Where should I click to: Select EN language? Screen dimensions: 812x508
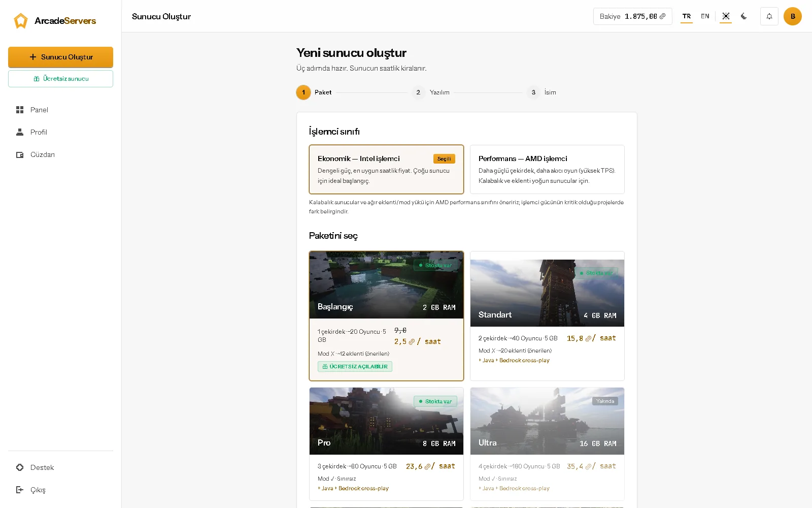coord(705,16)
